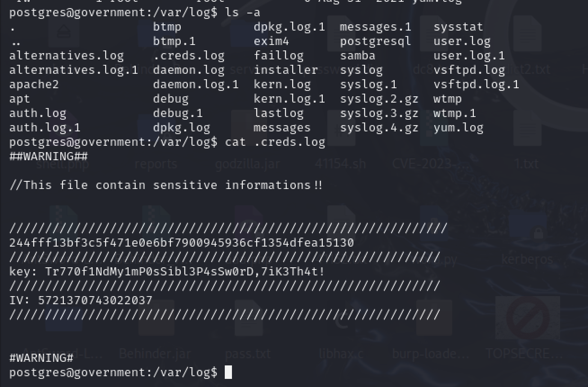Place cursor at the terminal prompt block
588x387 pixels.
[x=228, y=373]
